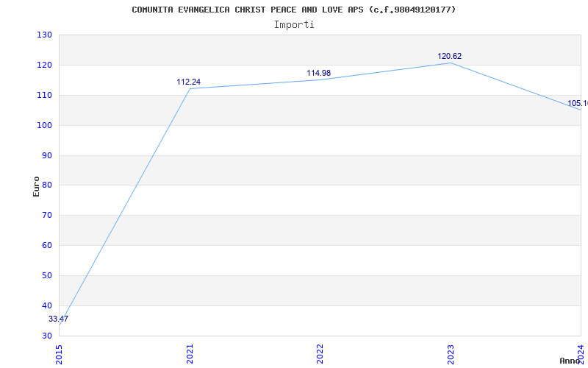This screenshot has width=588, height=368.
Task: Click the 'Euro' y-axis label
Action: tap(36, 186)
